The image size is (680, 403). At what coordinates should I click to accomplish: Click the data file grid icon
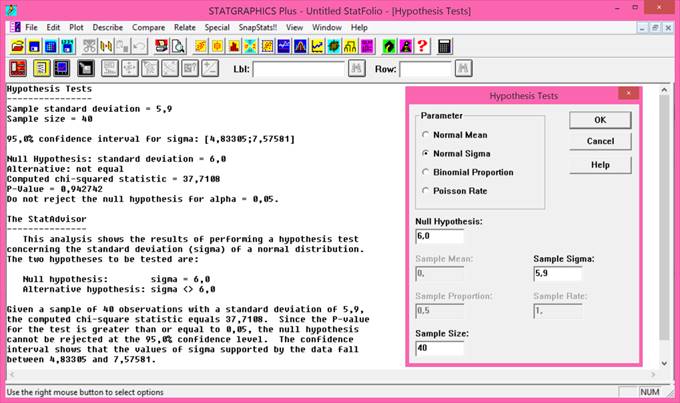(x=51, y=46)
